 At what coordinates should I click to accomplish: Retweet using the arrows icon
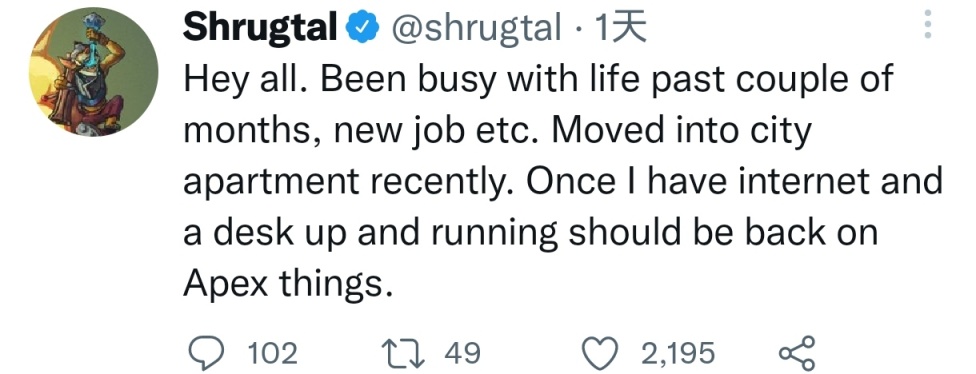(x=406, y=353)
